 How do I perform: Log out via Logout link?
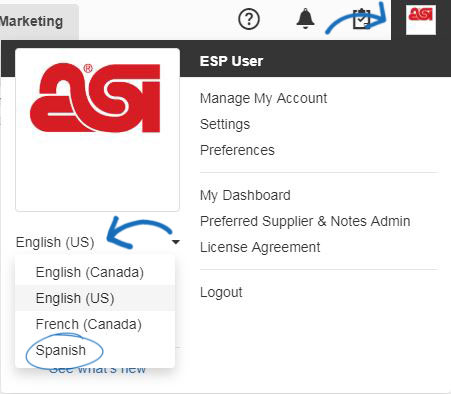click(x=221, y=292)
